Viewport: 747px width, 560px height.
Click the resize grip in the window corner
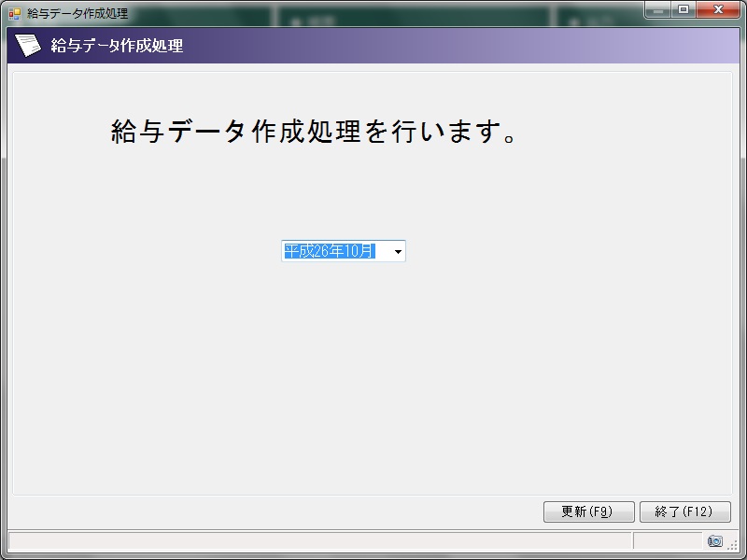734,546
